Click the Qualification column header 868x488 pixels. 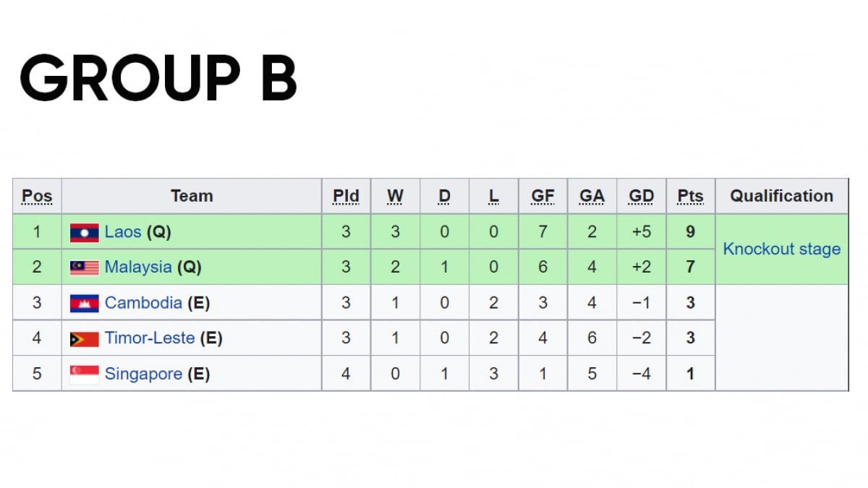point(781,196)
